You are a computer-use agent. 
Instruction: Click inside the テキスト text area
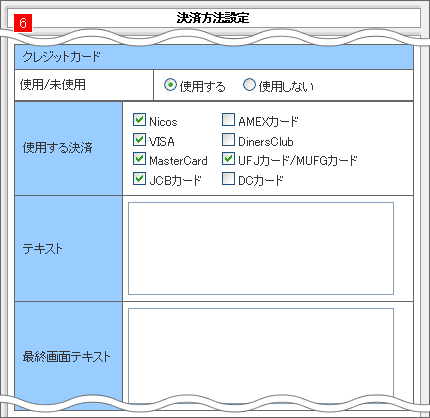[261, 249]
